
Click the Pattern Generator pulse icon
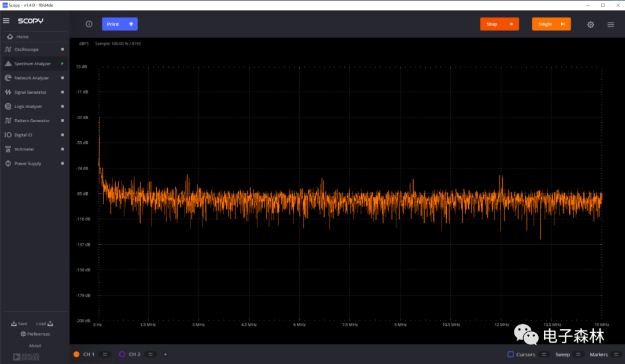coord(8,121)
